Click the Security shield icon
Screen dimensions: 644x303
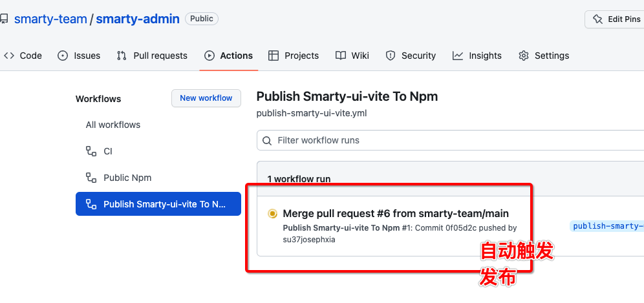[391, 56]
